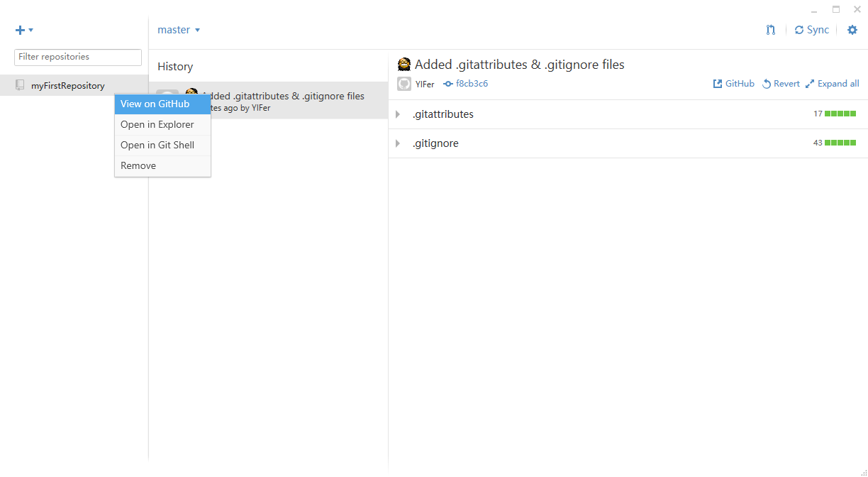Screen dimensions: 868x477
Task: Click the YIFer author avatar icon
Action: [x=404, y=84]
